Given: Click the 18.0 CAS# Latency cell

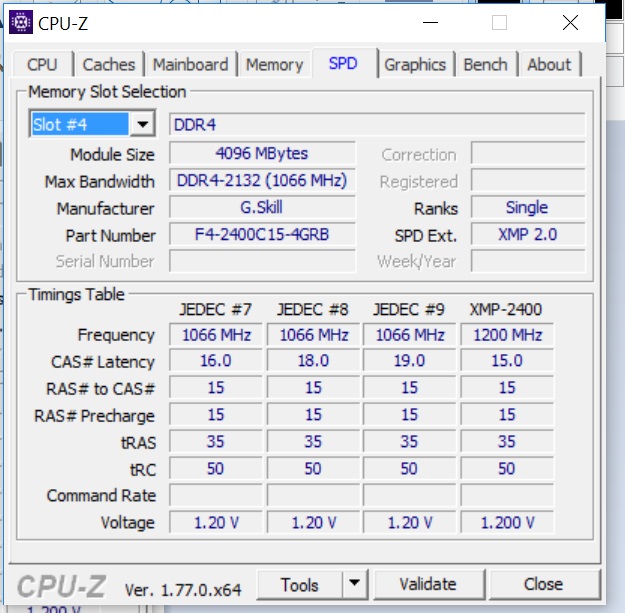Looking at the screenshot, I should [313, 361].
